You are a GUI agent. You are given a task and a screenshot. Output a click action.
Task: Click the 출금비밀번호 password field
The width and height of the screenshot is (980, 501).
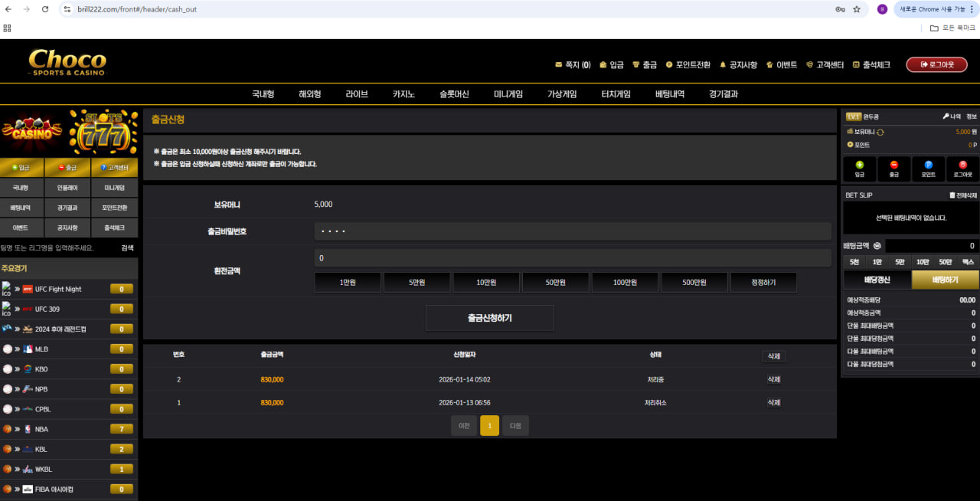pos(572,231)
